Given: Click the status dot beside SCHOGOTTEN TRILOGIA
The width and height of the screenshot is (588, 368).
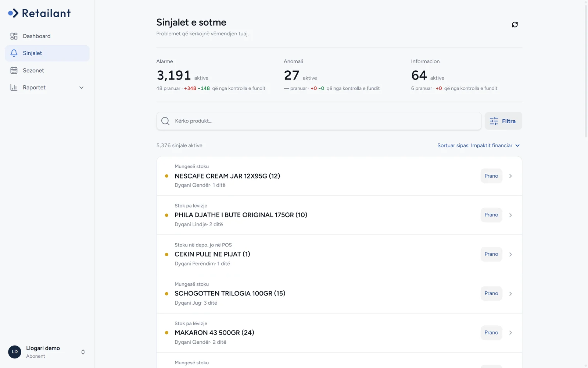Looking at the screenshot, I should [x=166, y=294].
